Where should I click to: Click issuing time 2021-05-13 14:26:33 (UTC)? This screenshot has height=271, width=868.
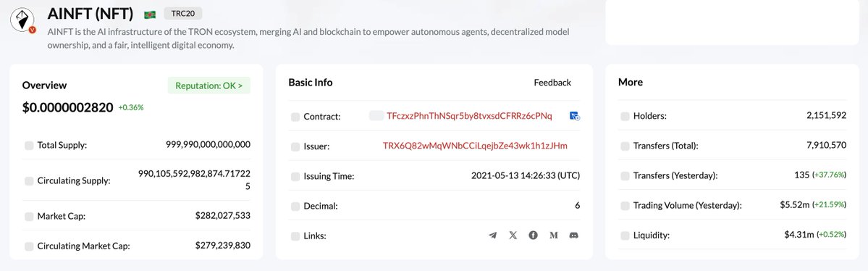(526, 175)
